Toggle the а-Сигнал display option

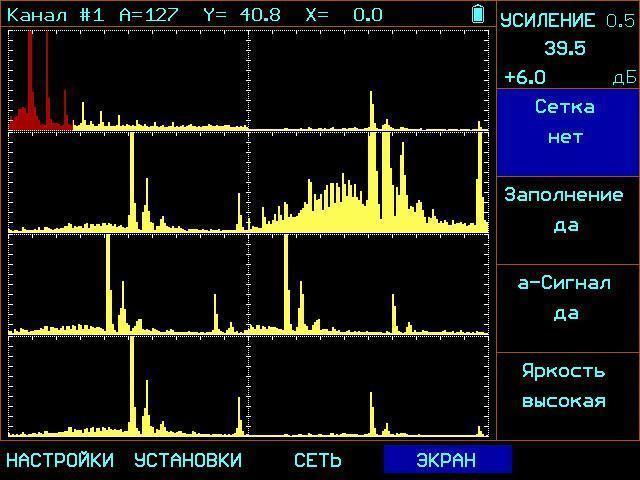click(x=565, y=297)
